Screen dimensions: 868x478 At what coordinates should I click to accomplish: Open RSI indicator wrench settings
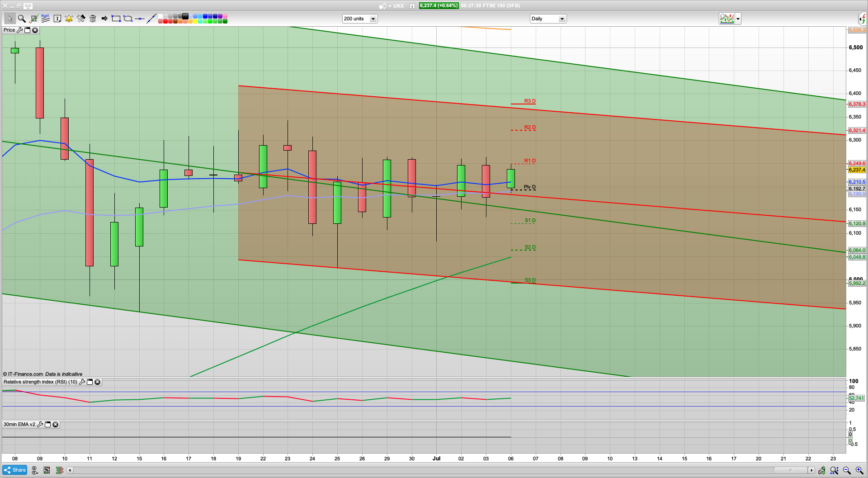82,382
